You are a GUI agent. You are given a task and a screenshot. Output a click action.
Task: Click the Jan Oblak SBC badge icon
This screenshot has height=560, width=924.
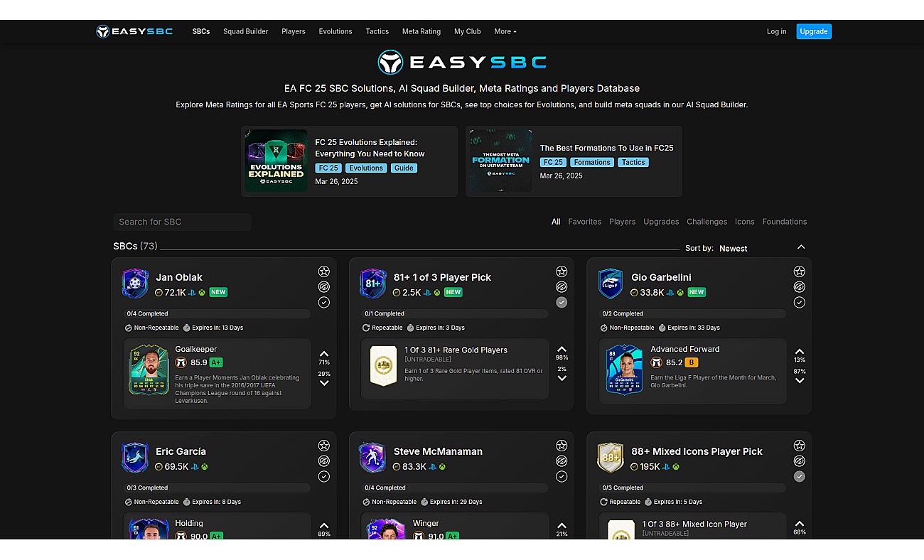(135, 284)
